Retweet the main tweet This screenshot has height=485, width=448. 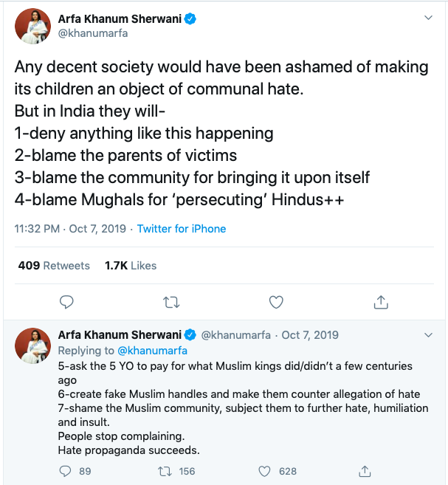(170, 301)
